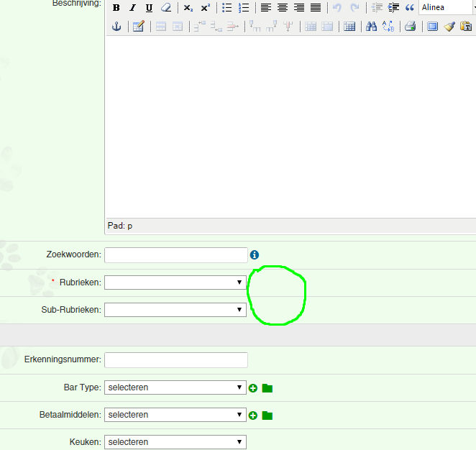Insert an anchor with the anchor icon
This screenshot has width=476, height=450.
click(116, 27)
